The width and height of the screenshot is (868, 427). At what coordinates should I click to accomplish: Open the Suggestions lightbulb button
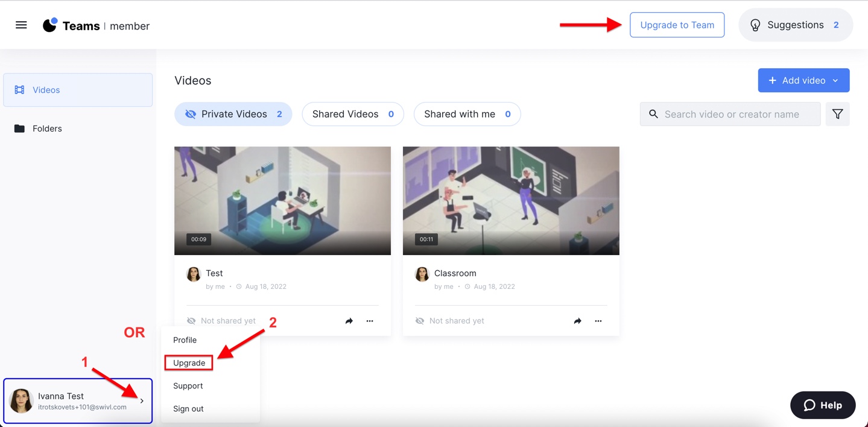coord(795,25)
